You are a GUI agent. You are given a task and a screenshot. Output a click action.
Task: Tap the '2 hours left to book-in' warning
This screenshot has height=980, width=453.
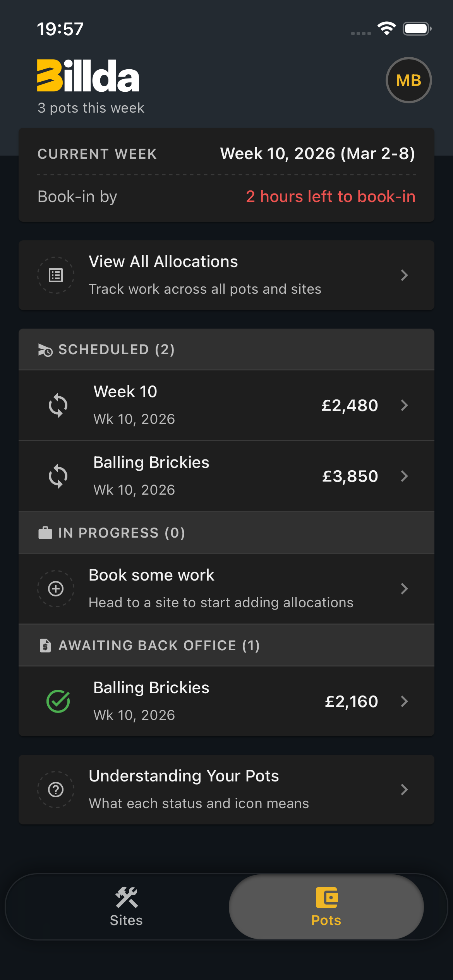pos(331,197)
